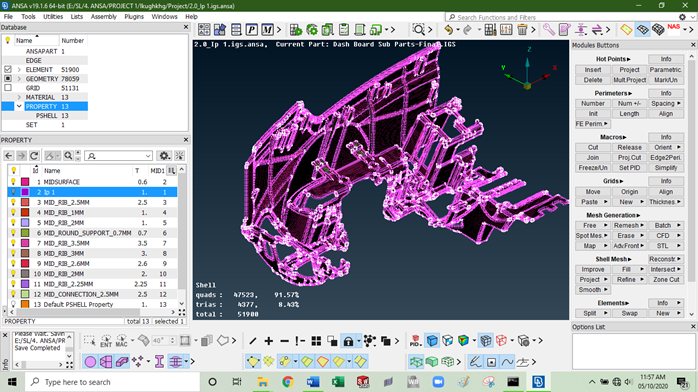This screenshot has height=392, width=698.
Task: Click the ENT selection icon
Action: pyautogui.click(x=106, y=341)
